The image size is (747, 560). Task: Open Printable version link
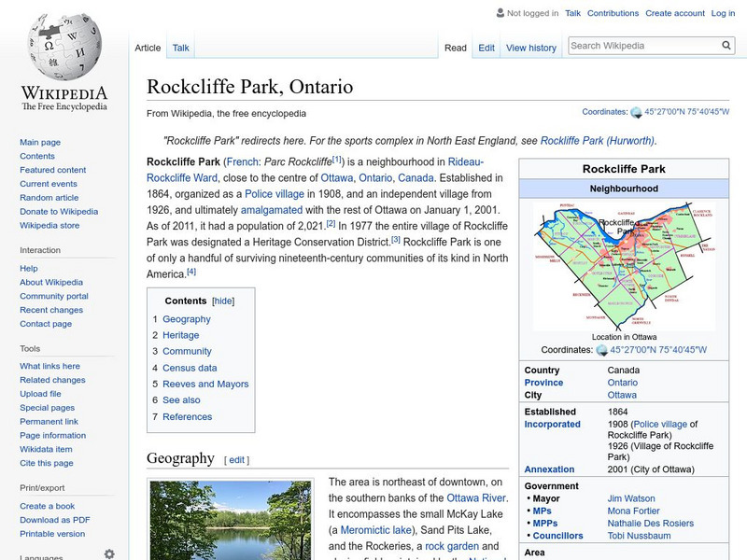pos(52,534)
